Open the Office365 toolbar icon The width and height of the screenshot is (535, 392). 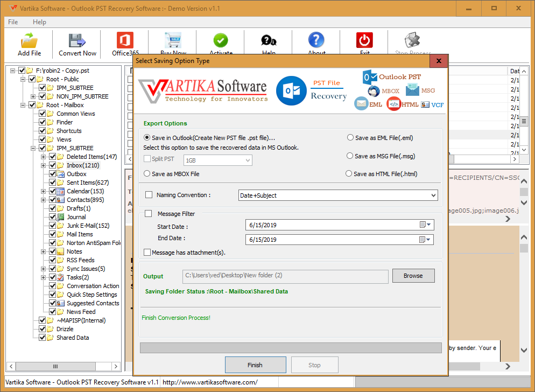(x=125, y=40)
